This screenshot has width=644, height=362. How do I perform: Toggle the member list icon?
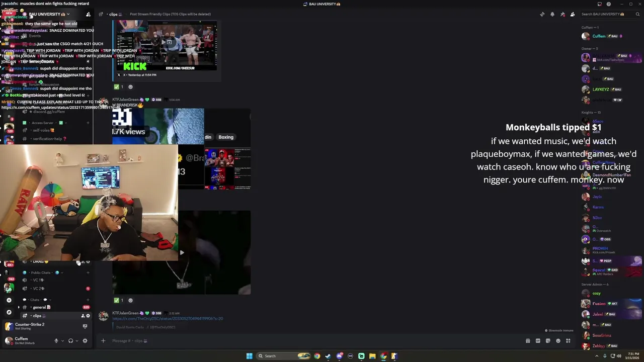(573, 14)
